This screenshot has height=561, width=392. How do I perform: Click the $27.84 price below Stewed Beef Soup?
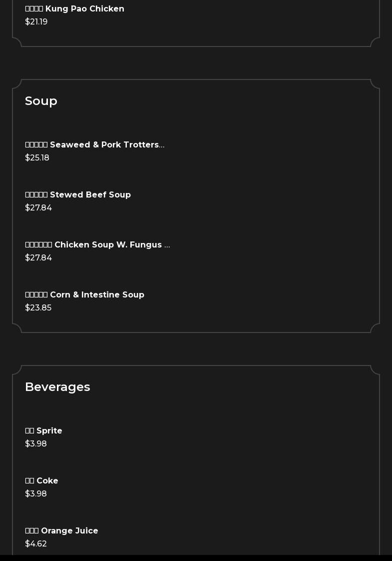[38, 208]
